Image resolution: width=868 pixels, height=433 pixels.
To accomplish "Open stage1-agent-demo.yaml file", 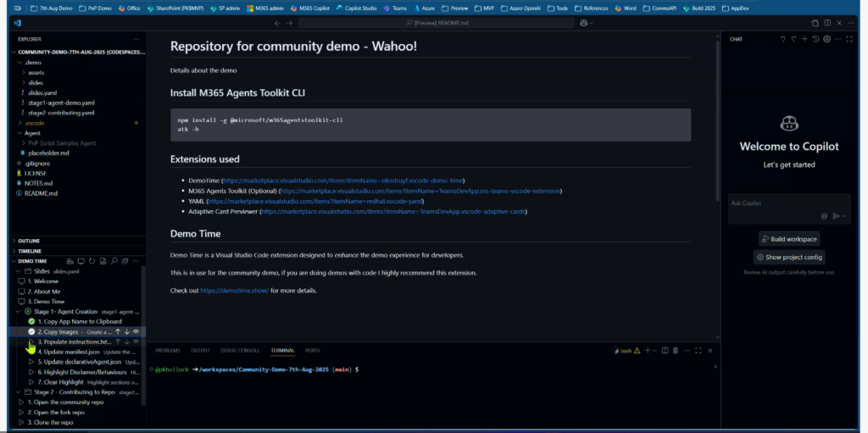I will 61,103.
